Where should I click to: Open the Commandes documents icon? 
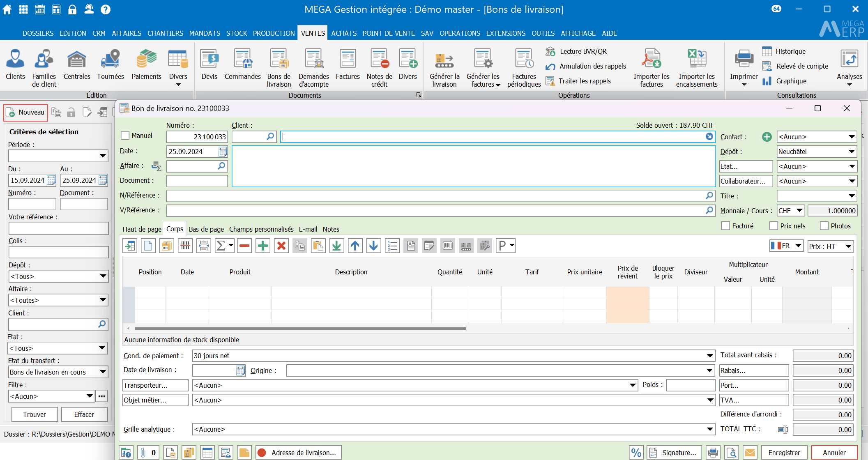(x=242, y=64)
